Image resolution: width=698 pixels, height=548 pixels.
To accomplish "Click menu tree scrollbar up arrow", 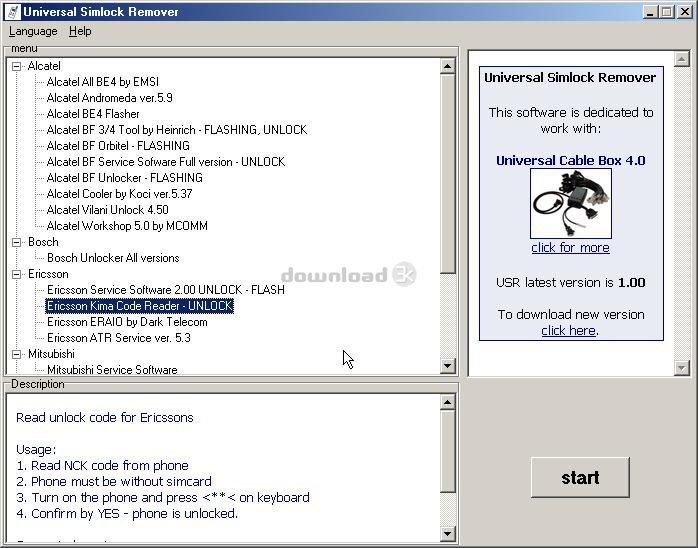I will (447, 67).
